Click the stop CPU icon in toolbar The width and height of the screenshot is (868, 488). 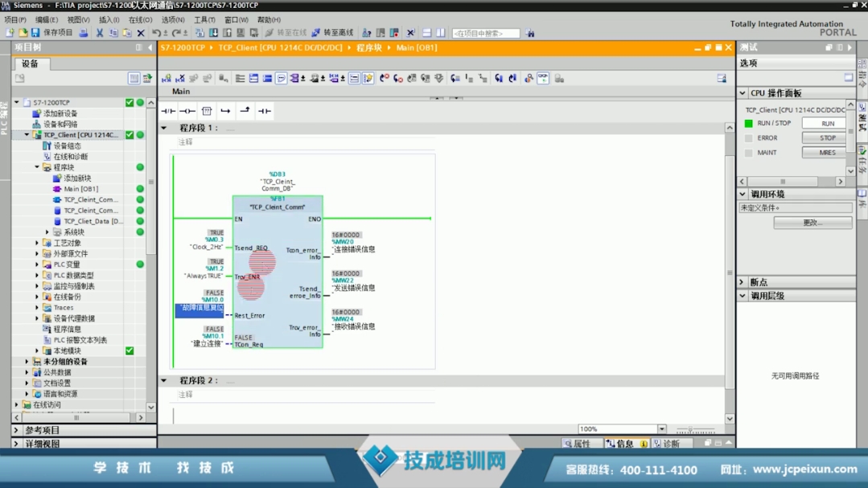click(394, 33)
